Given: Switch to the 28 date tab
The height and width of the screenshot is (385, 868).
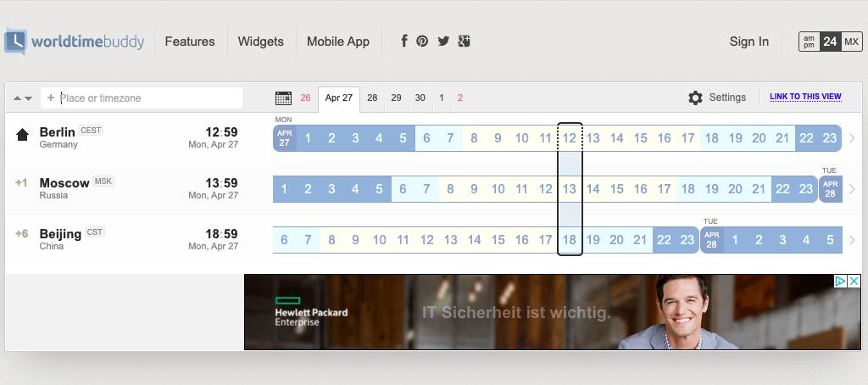Looking at the screenshot, I should tap(373, 98).
